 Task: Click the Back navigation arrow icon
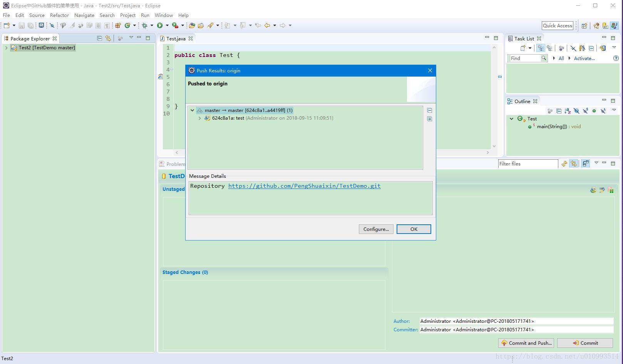tap(267, 25)
